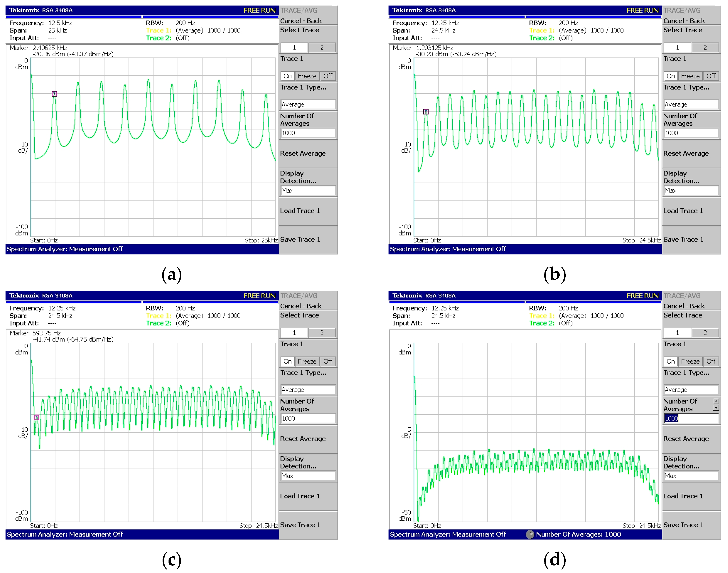The image size is (728, 573).
Task: Click the up arrow of panel (d) averages stepper
Action: click(x=716, y=401)
